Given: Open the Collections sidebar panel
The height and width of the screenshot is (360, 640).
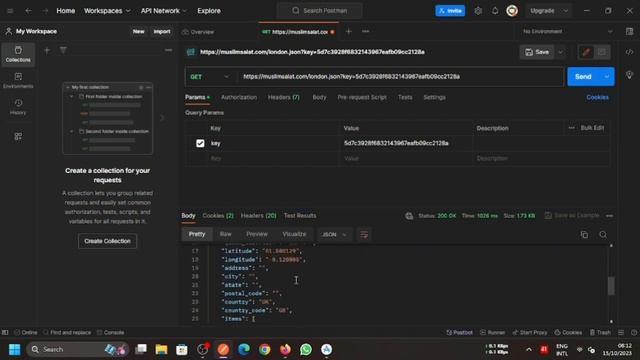Looking at the screenshot, I should point(18,54).
